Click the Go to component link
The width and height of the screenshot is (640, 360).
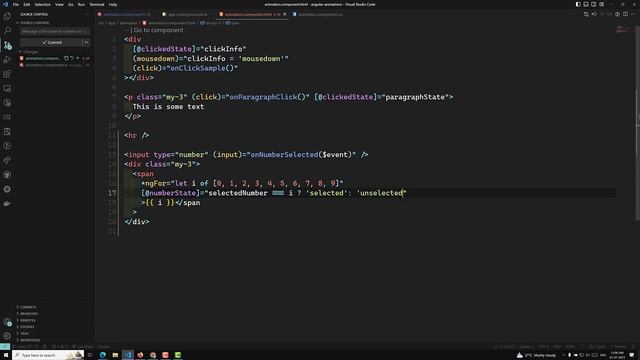[x=158, y=30]
